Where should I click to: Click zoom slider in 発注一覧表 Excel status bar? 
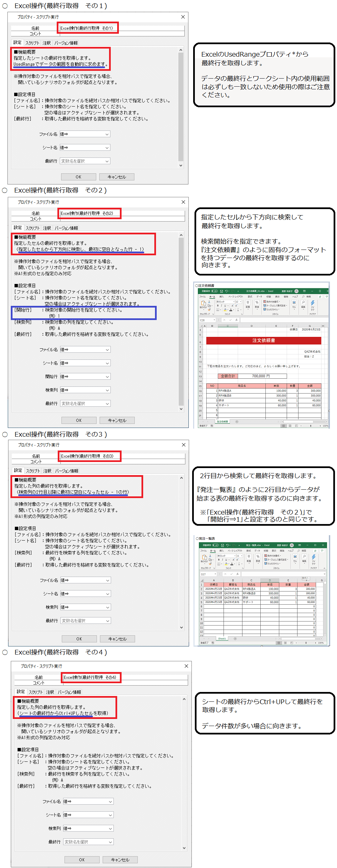(x=306, y=643)
